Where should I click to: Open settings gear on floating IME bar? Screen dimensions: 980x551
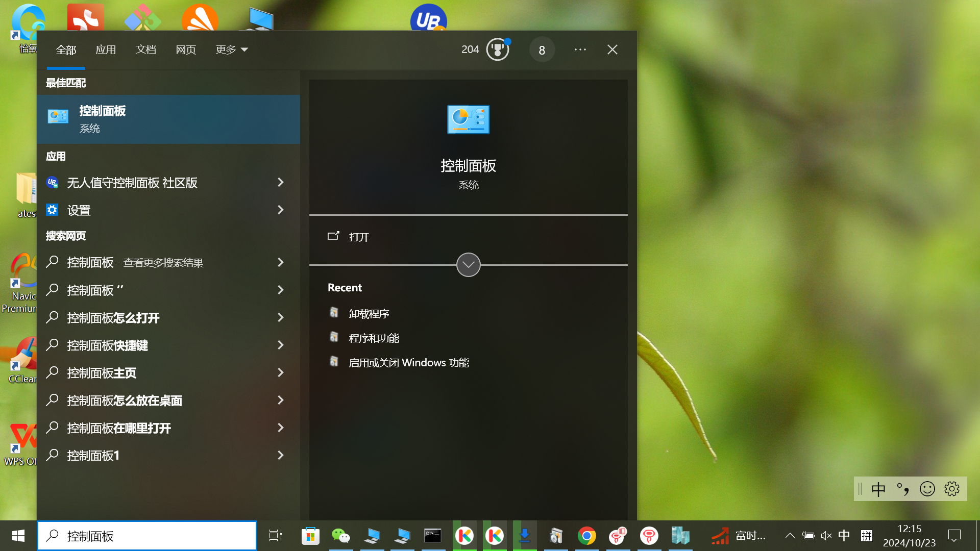(952, 489)
